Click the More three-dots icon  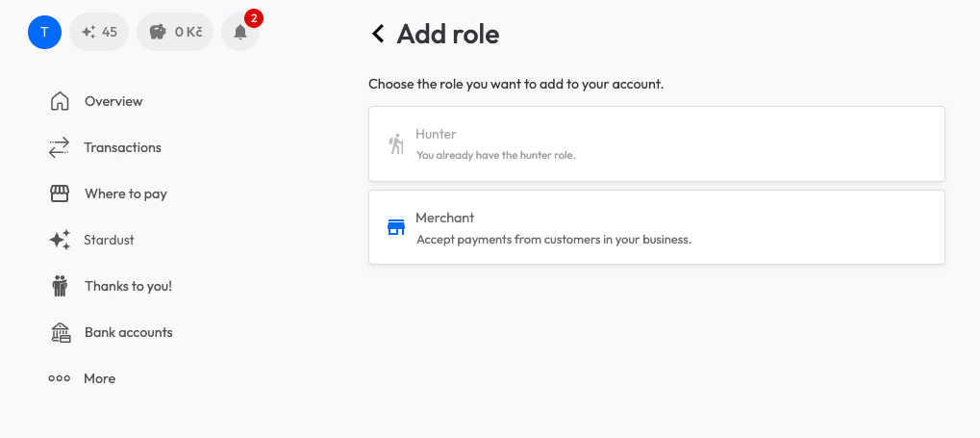tap(60, 378)
